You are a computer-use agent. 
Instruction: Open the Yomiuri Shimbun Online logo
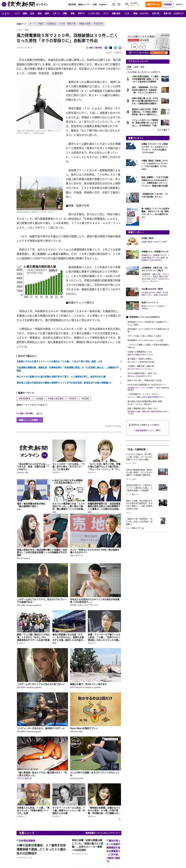tap(25, 4)
